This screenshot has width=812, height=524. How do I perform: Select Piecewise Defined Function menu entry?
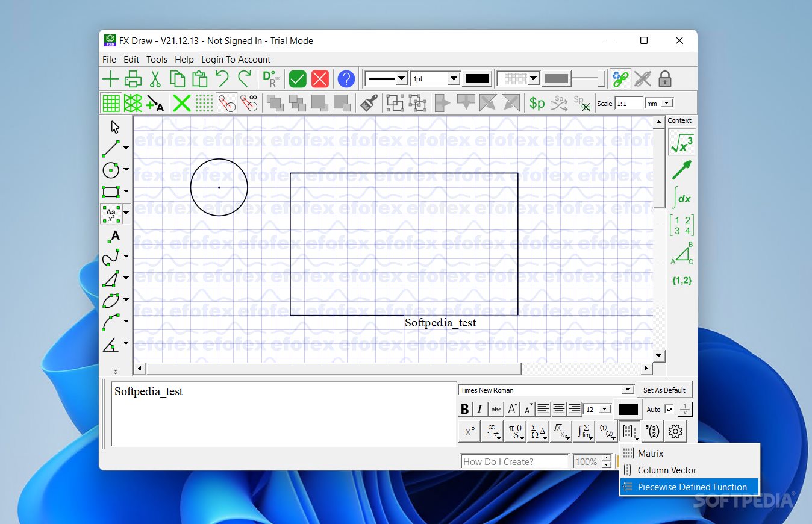pos(689,487)
